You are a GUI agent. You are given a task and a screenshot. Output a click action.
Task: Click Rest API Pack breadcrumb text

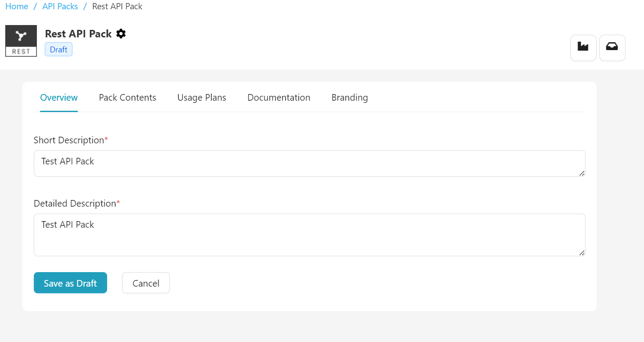pos(117,7)
